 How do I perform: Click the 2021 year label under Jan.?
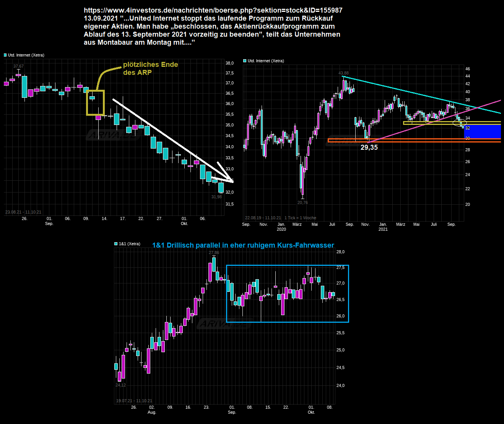383,229
